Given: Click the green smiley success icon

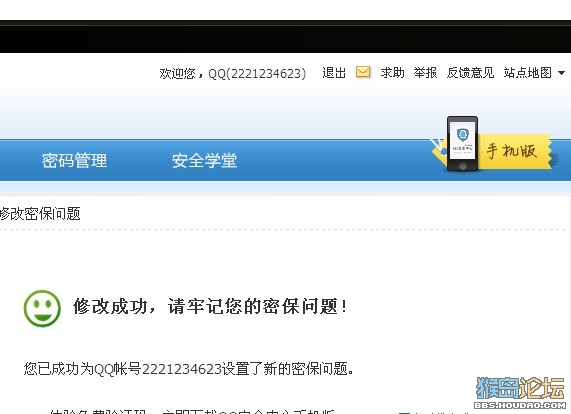Looking at the screenshot, I should [x=42, y=308].
